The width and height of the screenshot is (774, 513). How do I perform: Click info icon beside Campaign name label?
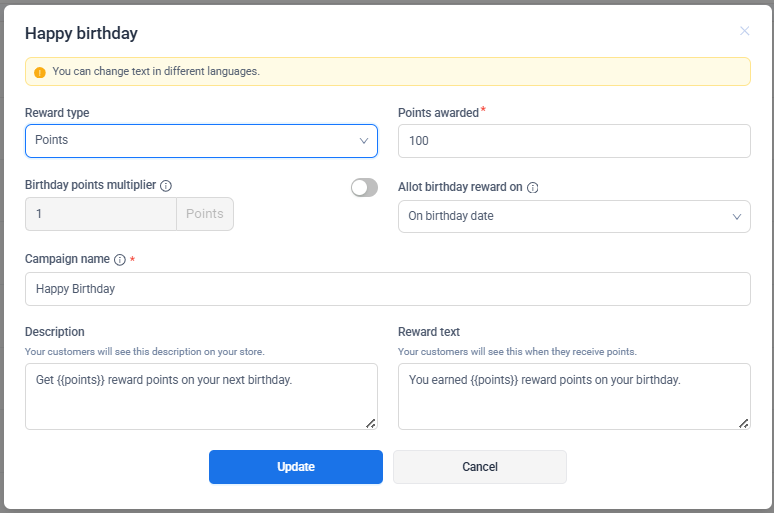point(120,260)
